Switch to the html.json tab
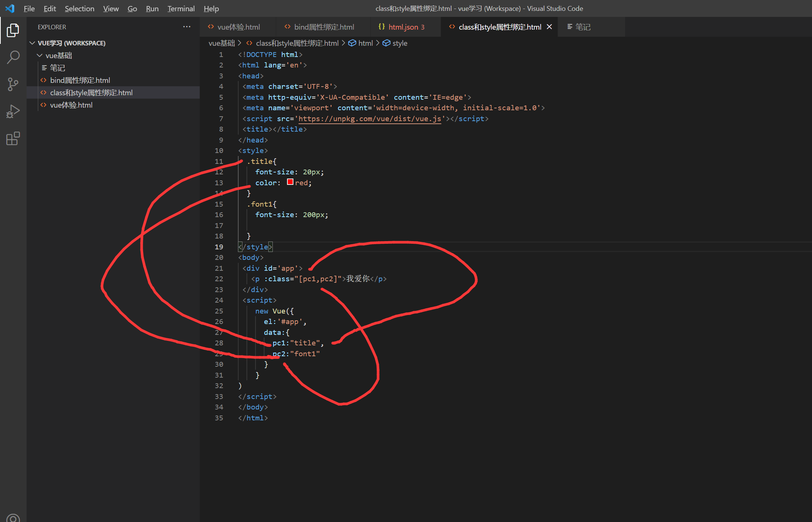 click(x=402, y=27)
